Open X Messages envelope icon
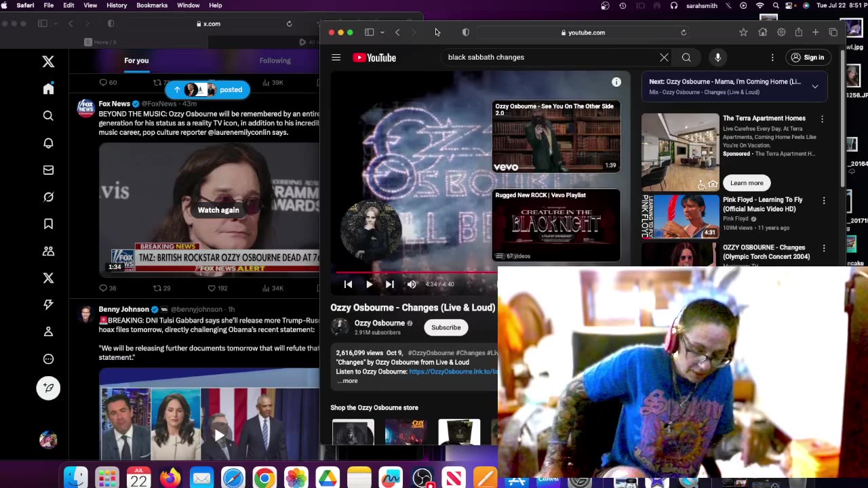This screenshot has width=868, height=488. tap(48, 170)
